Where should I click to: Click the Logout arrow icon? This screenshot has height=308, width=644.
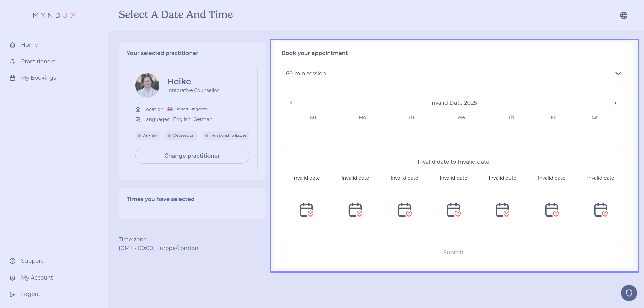click(13, 294)
